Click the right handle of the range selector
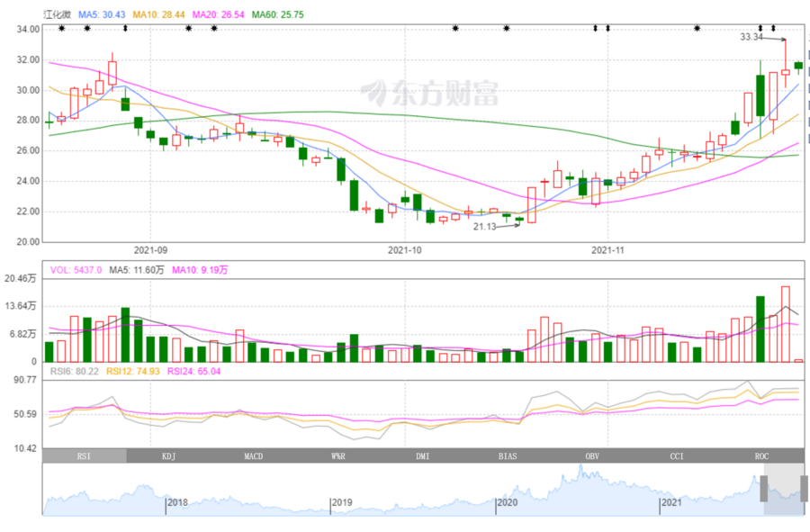The width and height of the screenshot is (810, 532). pos(805,489)
